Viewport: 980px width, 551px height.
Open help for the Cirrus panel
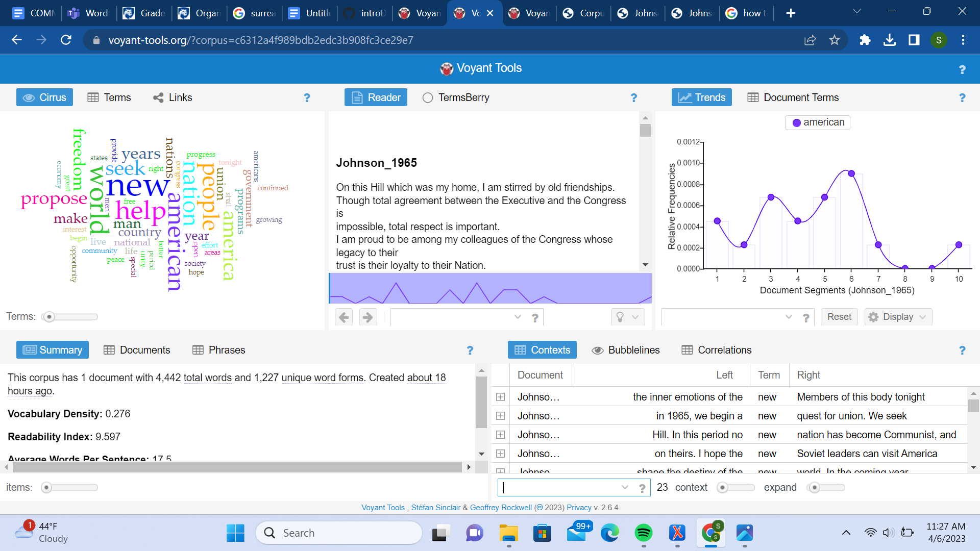[307, 97]
